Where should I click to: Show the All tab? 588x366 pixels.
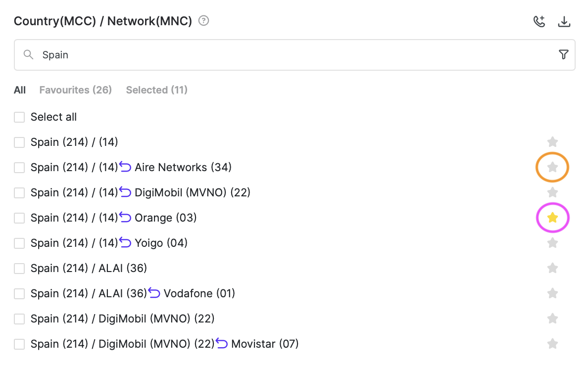tap(20, 90)
